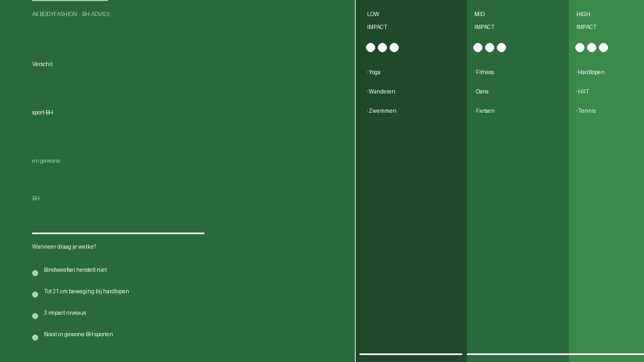Select the last white dot under HIGH IMPACT

tap(603, 48)
